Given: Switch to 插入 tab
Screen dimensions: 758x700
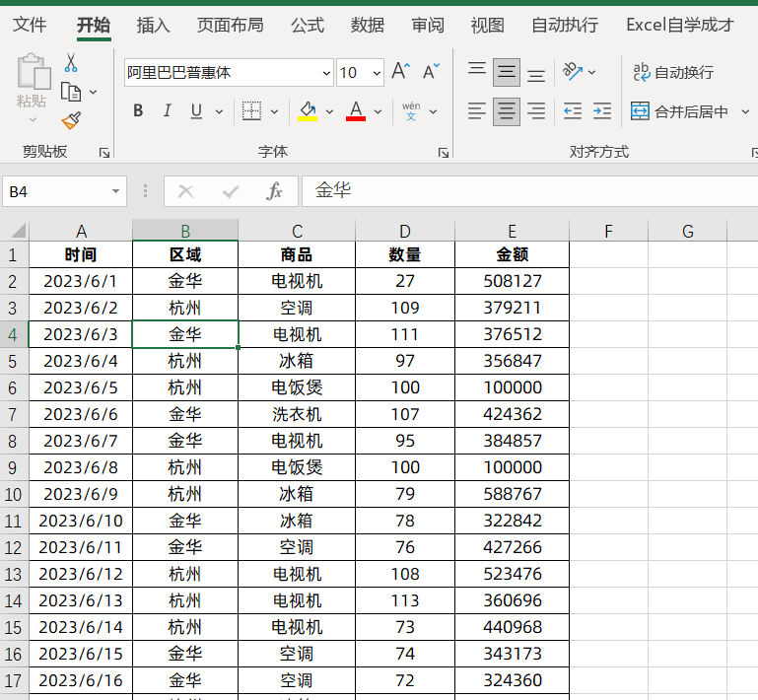Looking at the screenshot, I should click(x=153, y=25).
